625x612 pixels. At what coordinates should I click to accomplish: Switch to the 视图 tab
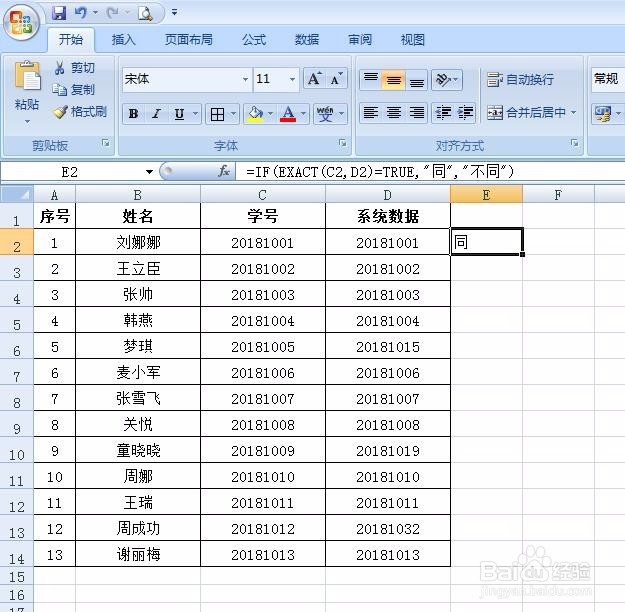(x=413, y=39)
